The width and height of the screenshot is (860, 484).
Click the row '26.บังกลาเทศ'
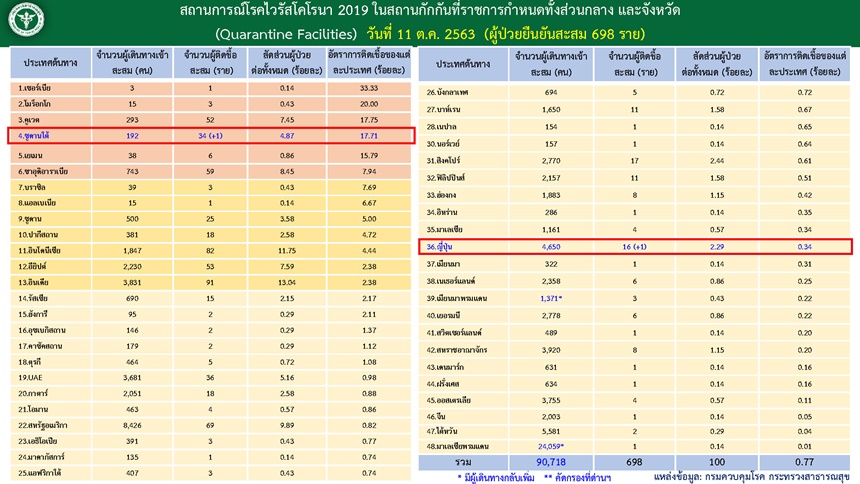pyautogui.click(x=634, y=92)
